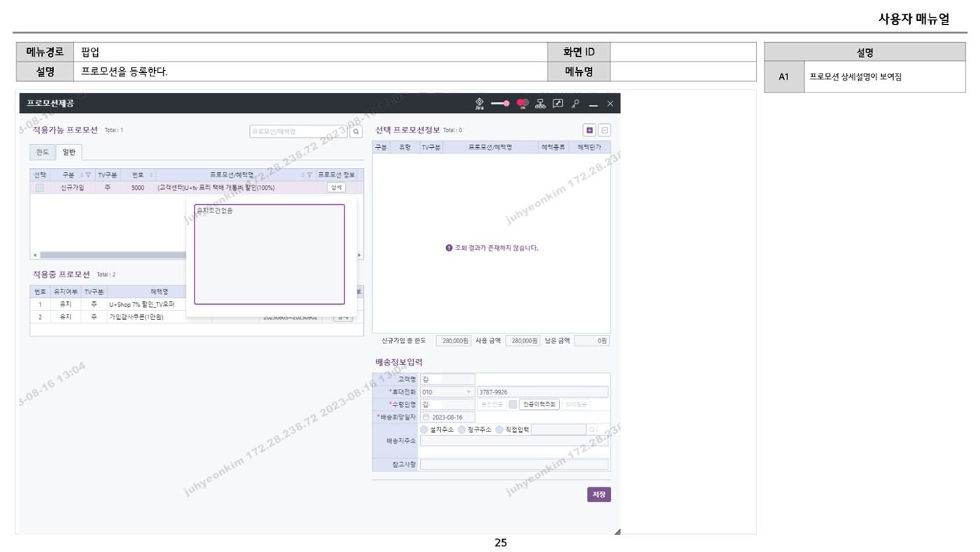Click the sort arrows in 구분 column header

pos(80,174)
